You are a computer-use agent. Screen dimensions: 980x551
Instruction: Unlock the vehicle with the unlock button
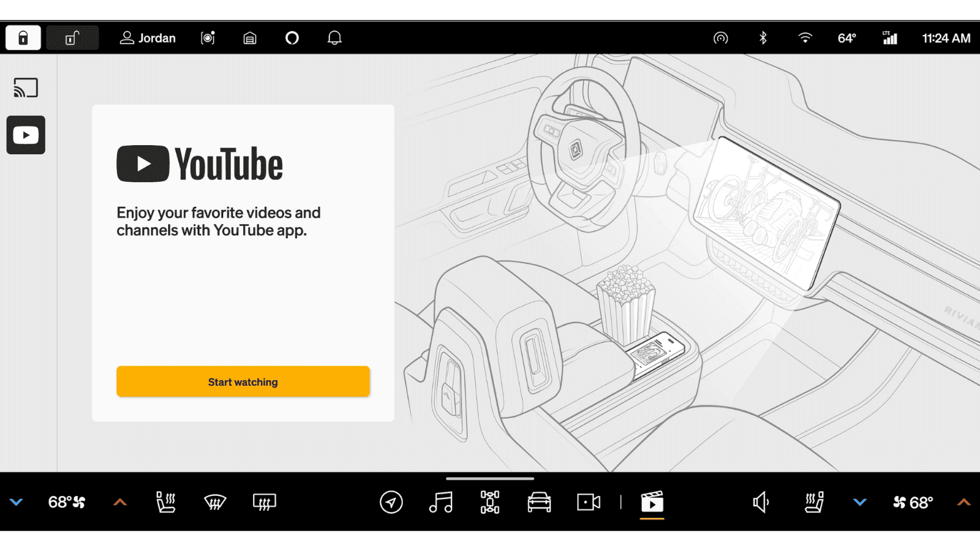pyautogui.click(x=72, y=38)
